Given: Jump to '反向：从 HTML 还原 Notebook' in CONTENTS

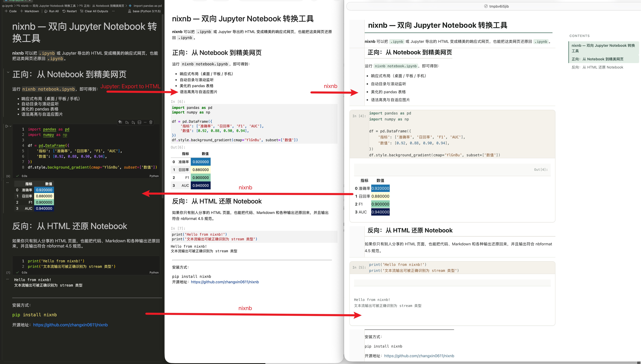Looking at the screenshot, I should tap(597, 67).
